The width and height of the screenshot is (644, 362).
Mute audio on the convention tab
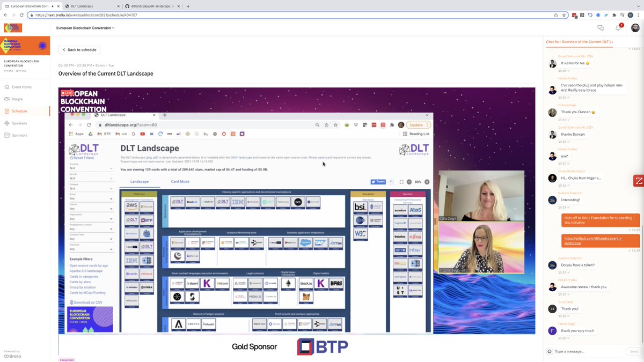click(x=52, y=6)
